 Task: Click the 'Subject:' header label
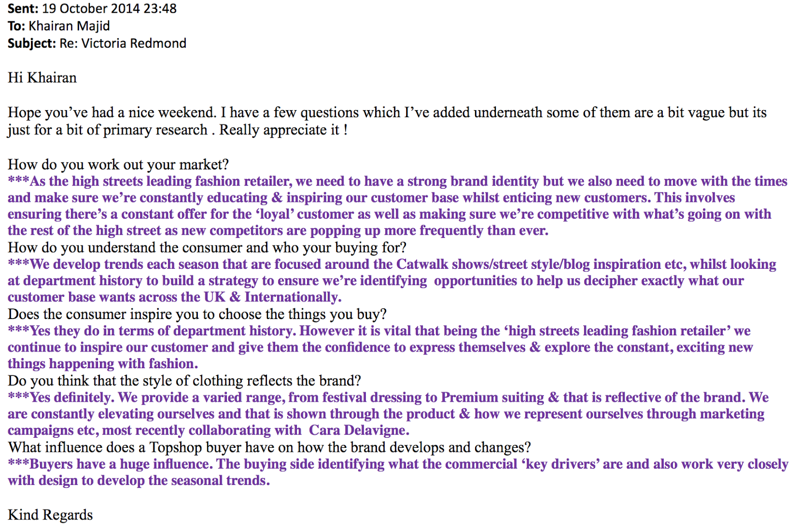(31, 43)
